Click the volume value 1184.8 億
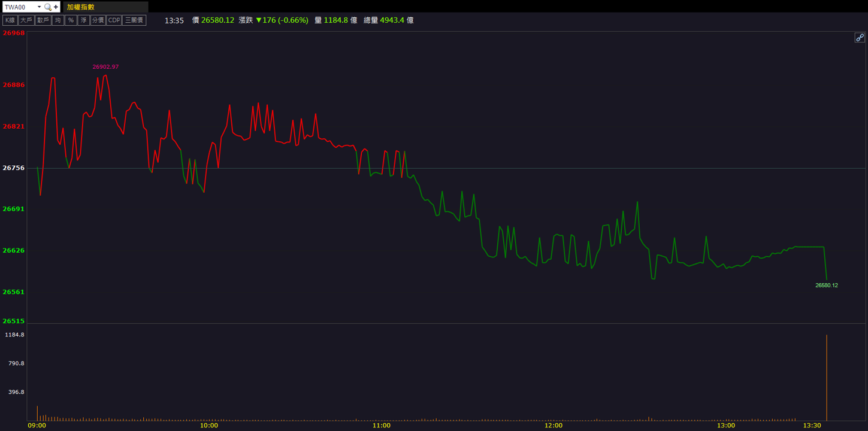868x431 pixels. click(x=340, y=20)
